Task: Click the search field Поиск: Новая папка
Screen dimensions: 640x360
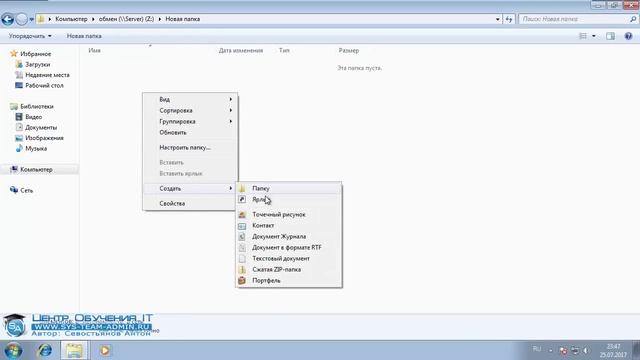Action: [573, 19]
